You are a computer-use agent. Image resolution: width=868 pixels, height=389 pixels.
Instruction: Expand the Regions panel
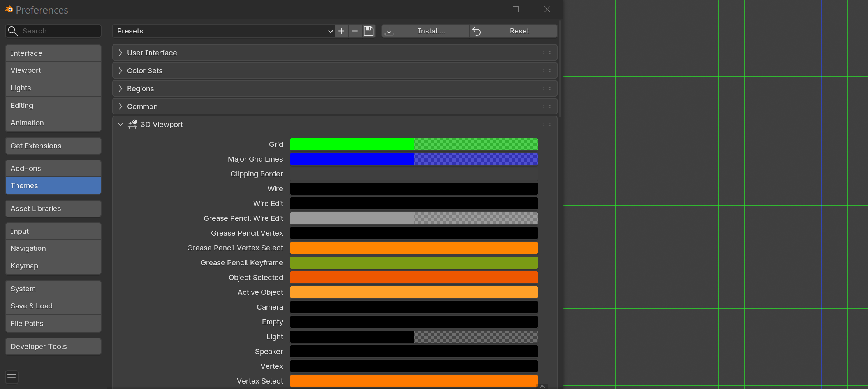click(120, 88)
